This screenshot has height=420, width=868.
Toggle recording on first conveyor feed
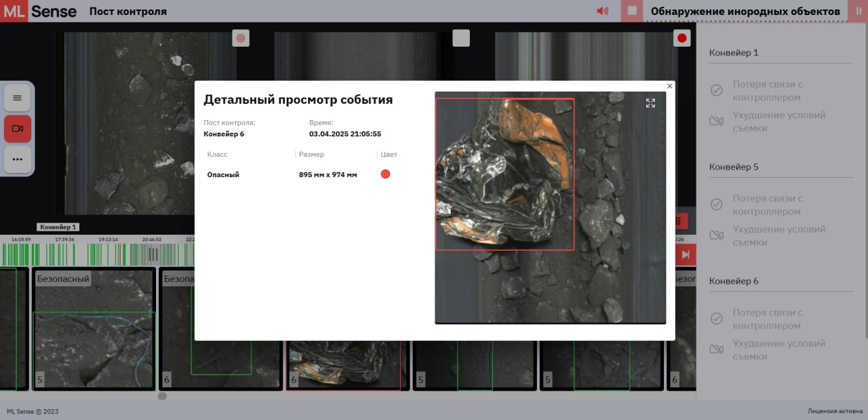click(x=241, y=38)
